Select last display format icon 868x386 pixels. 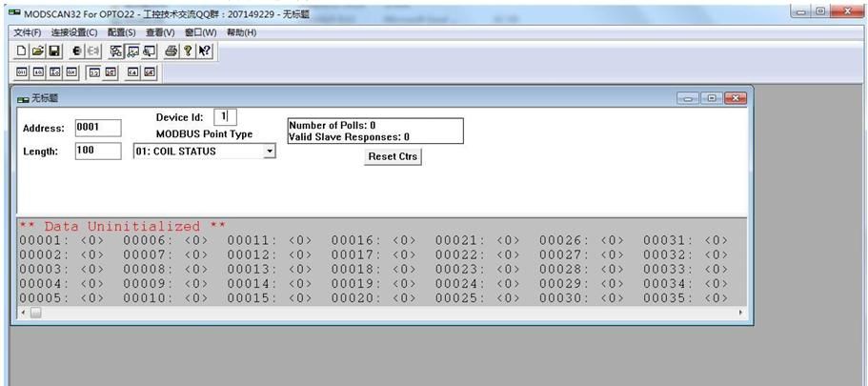tap(150, 72)
